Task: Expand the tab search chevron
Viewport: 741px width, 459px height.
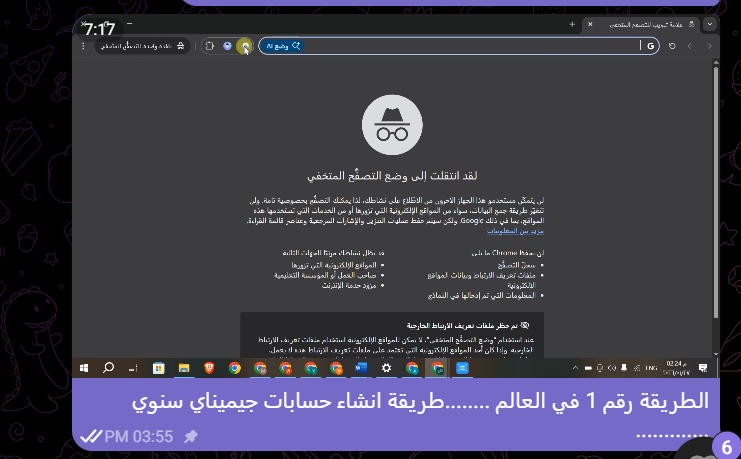Action: [x=709, y=24]
